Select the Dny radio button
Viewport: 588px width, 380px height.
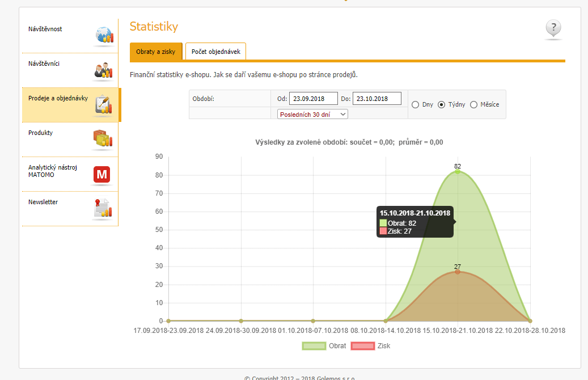pyautogui.click(x=415, y=105)
